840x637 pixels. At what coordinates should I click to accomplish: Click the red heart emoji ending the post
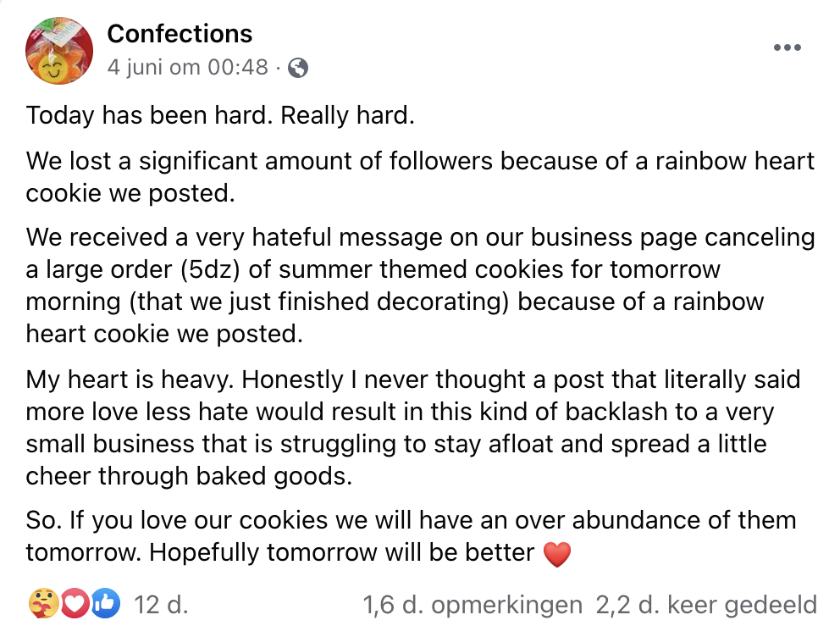click(x=556, y=555)
